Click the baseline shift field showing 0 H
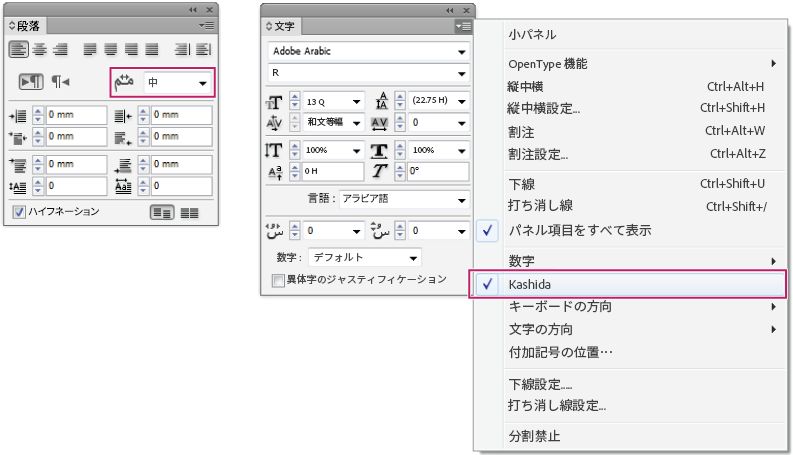 click(x=333, y=171)
